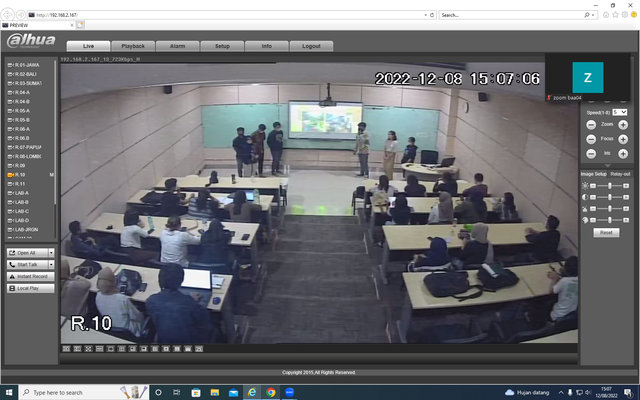The width and height of the screenshot is (640, 400).
Task: Select channel R.09 in the list
Action: click(20, 165)
